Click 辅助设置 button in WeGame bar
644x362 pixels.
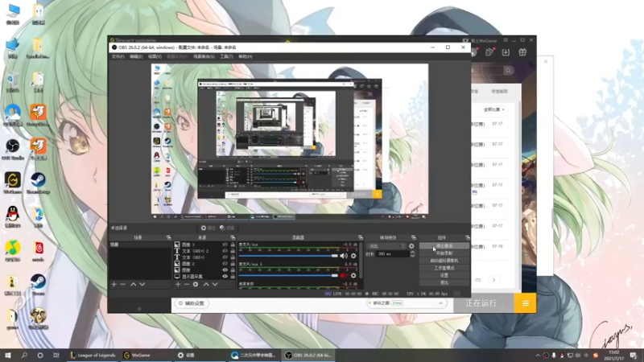pyautogui.click(x=192, y=303)
